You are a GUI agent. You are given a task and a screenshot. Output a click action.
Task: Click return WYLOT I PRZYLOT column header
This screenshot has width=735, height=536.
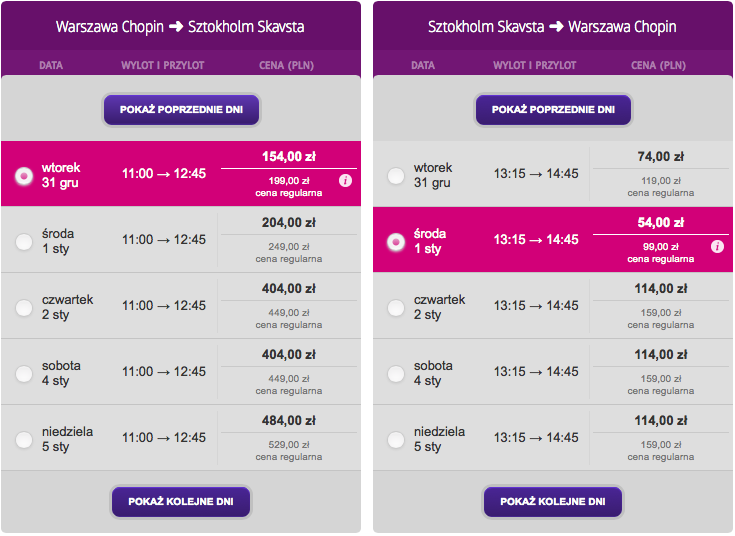(x=534, y=65)
